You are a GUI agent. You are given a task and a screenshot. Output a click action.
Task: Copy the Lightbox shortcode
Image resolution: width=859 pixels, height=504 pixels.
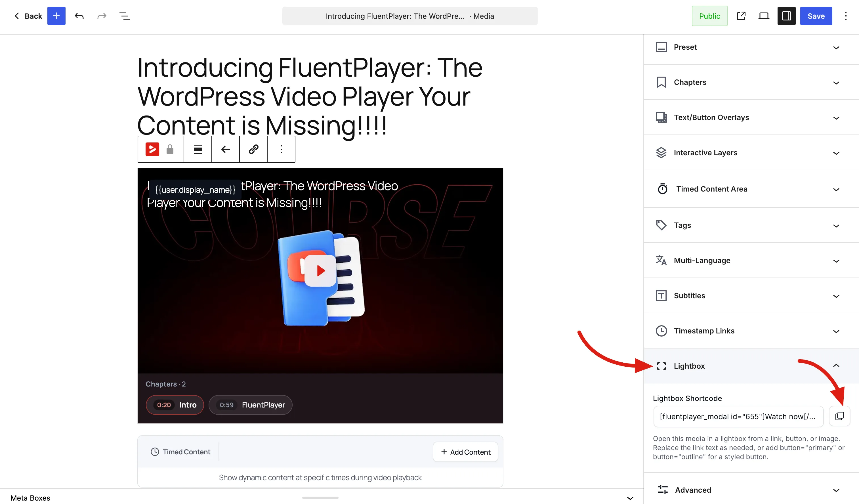[840, 416]
